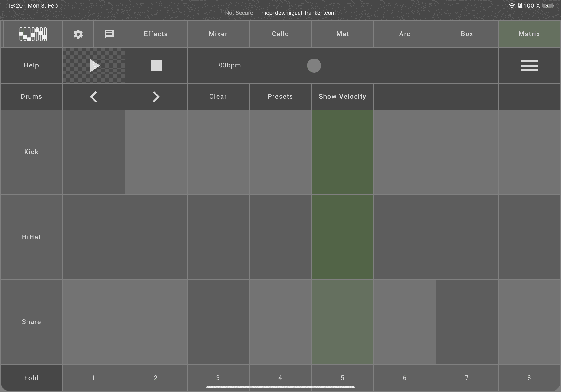Click the hamburger menu icon
Image resolution: width=561 pixels, height=392 pixels.
tap(529, 65)
